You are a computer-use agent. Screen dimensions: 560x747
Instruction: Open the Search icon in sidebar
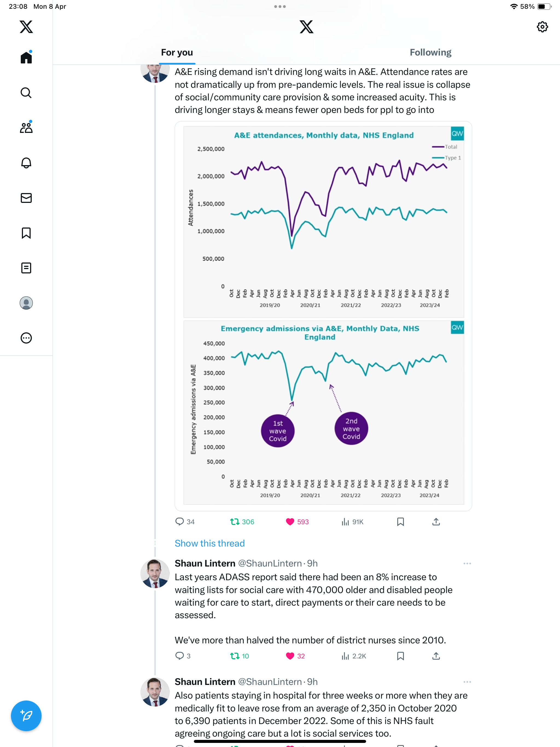coord(26,92)
